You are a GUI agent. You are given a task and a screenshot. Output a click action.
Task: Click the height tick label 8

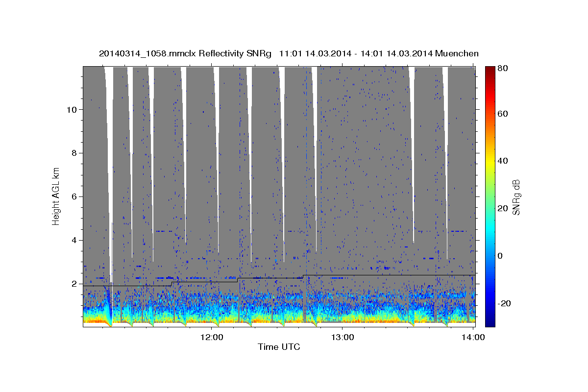(75, 153)
